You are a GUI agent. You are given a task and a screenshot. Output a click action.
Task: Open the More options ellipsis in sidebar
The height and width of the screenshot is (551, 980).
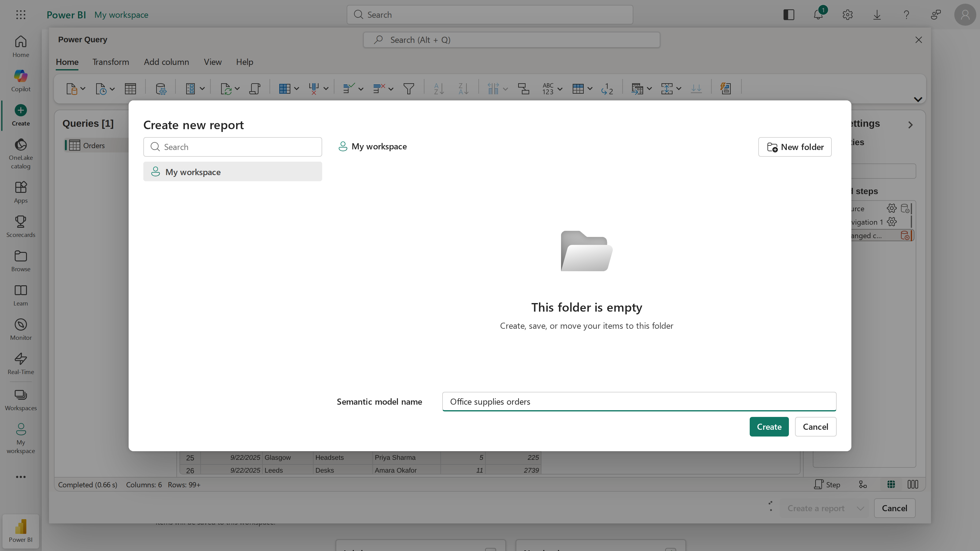21,477
